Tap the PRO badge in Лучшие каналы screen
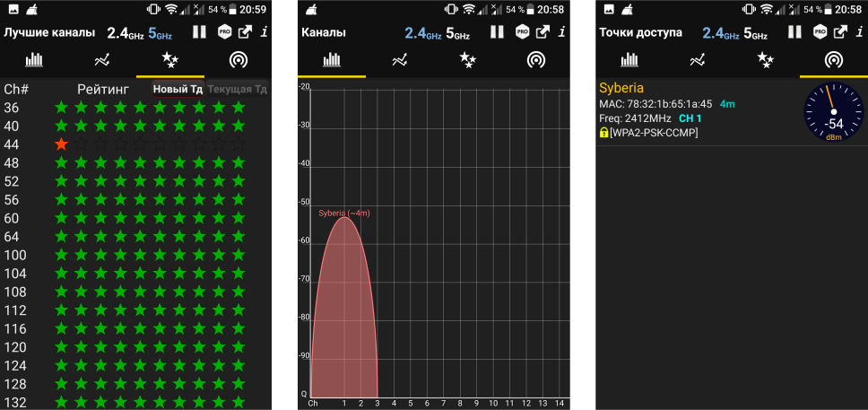 click(x=224, y=32)
